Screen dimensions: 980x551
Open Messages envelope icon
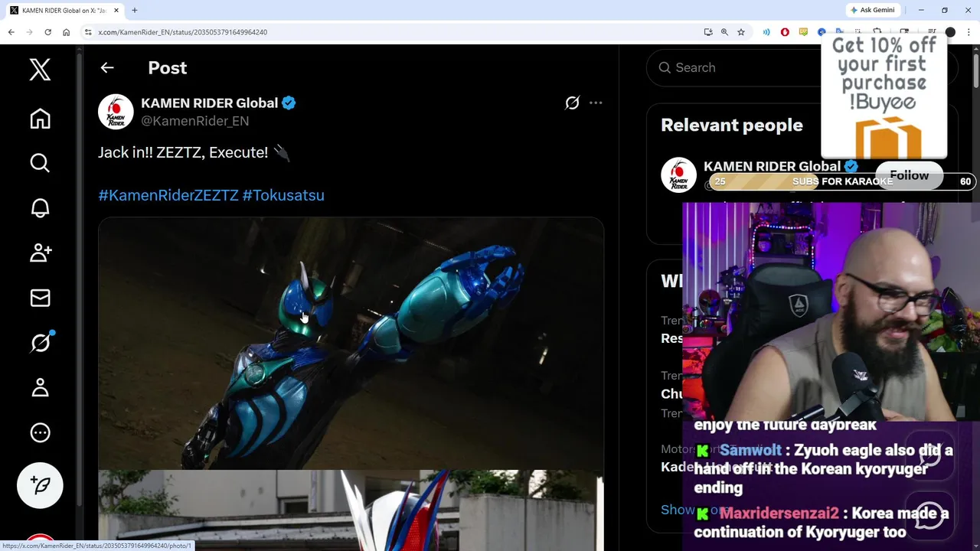(40, 298)
